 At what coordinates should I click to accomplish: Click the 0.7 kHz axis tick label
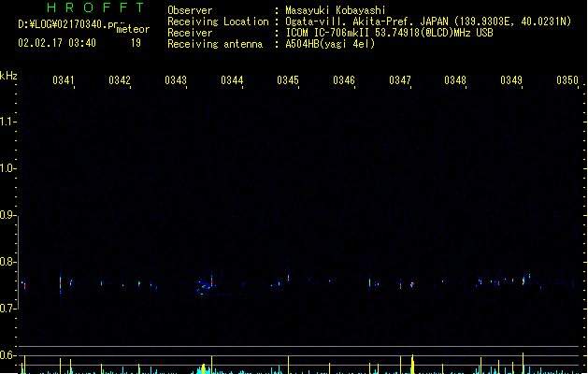click(7, 309)
